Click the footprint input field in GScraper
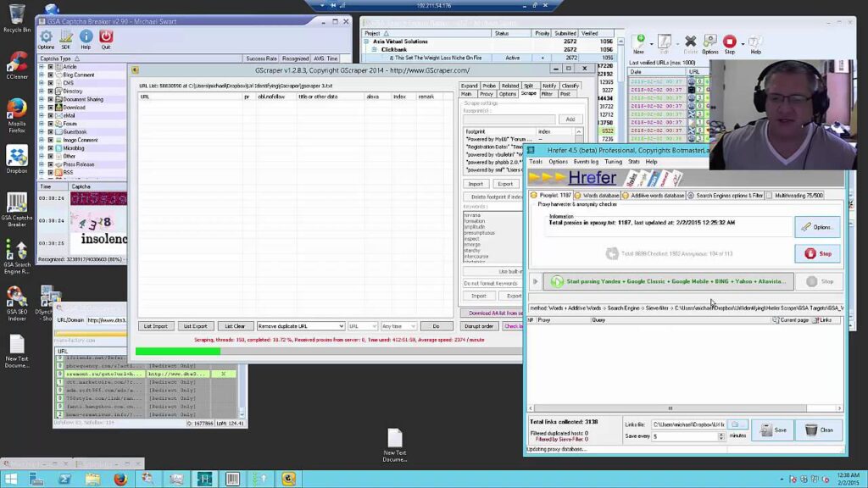Screen dimensions: 868x488 point(509,119)
